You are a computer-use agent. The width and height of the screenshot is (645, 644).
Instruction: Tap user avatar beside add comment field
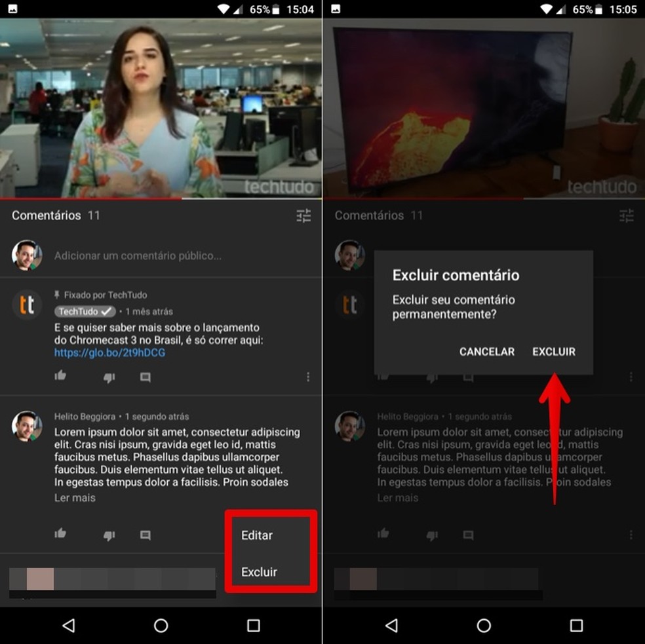tap(27, 256)
